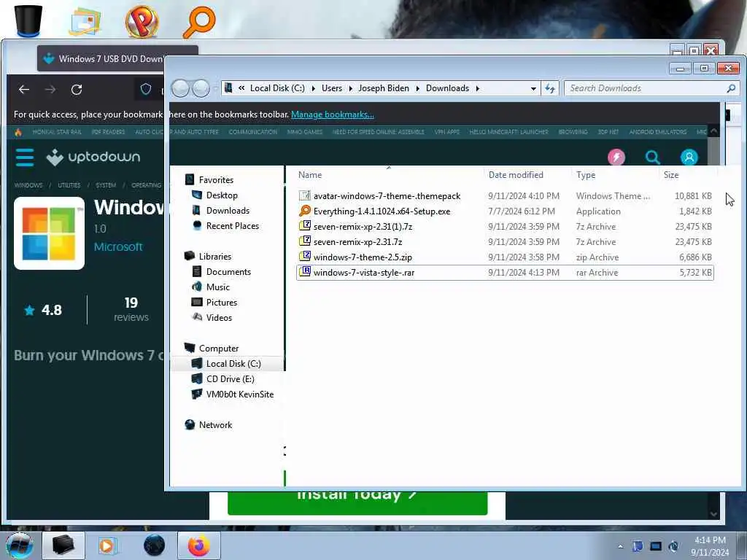Open the Uptodown search icon
747x560 pixels.
coord(653,157)
